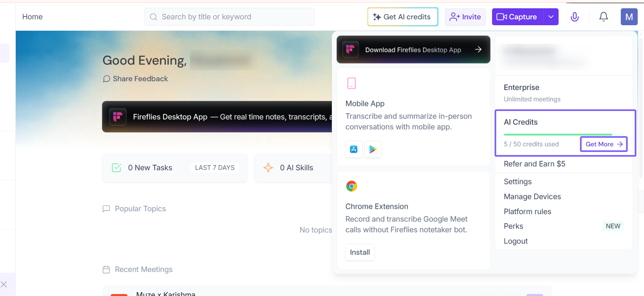644x296 pixels.
Task: Click the search by title or keyword field
Action: [229, 17]
